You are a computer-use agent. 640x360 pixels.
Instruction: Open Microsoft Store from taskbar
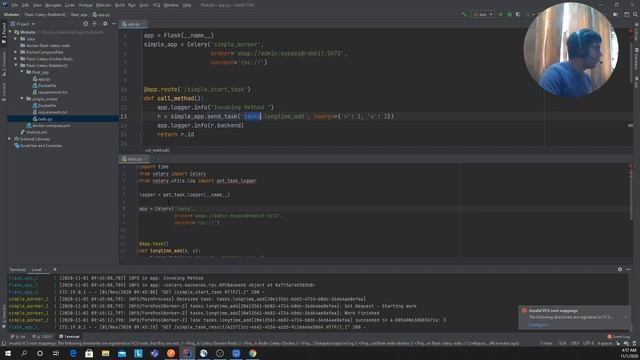(89, 353)
